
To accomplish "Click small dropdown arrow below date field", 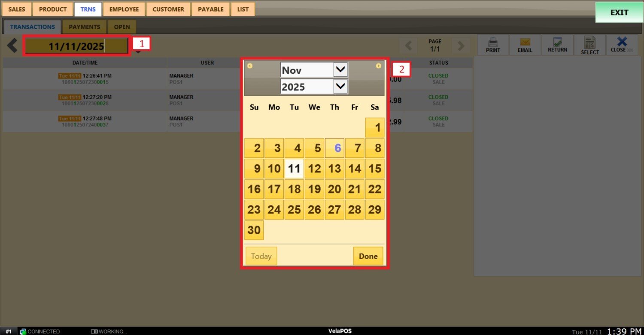I will (138, 53).
